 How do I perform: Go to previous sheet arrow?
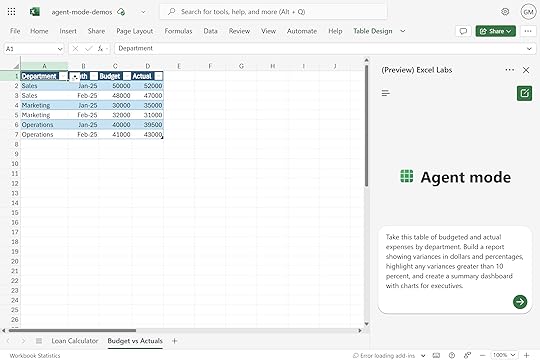pyautogui.click(x=8, y=341)
